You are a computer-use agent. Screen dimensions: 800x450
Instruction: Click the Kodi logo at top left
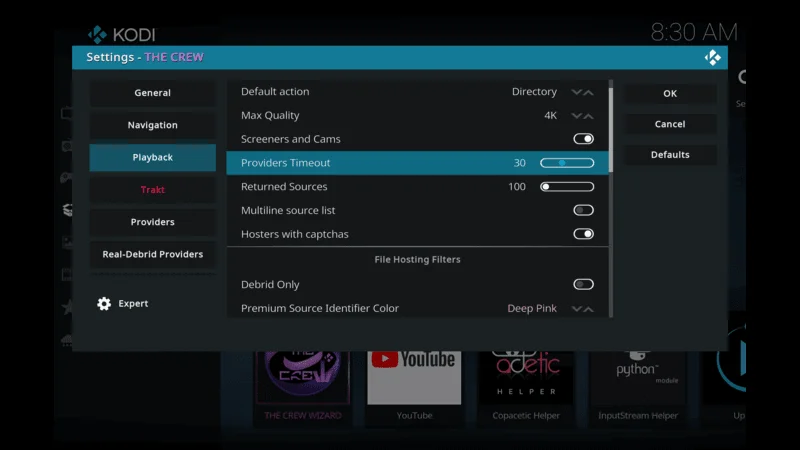click(98, 35)
